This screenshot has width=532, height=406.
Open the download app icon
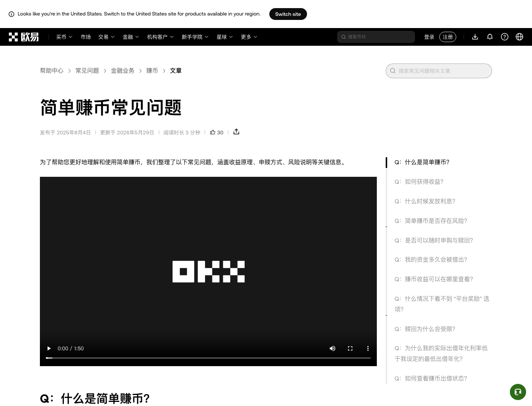(x=475, y=37)
